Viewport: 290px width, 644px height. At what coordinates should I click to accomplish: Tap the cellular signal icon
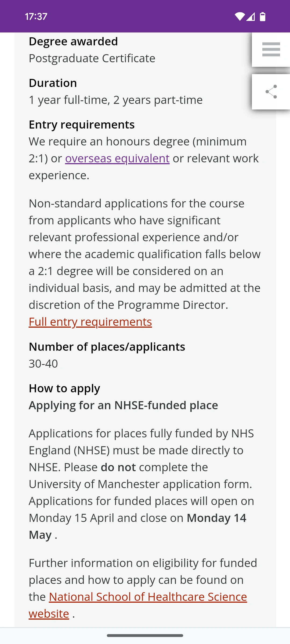tap(251, 17)
